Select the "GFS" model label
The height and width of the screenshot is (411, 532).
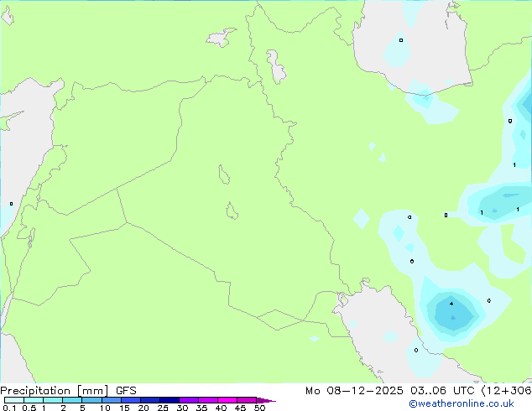[x=126, y=391]
